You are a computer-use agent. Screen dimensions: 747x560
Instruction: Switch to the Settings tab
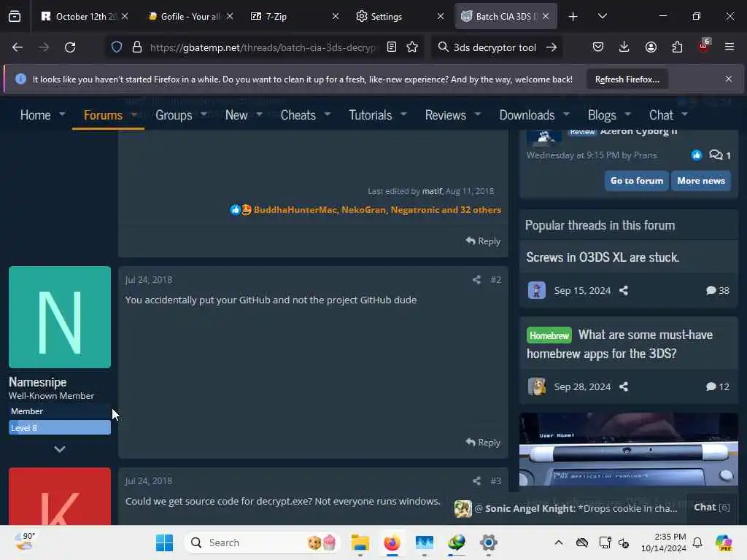click(400, 17)
